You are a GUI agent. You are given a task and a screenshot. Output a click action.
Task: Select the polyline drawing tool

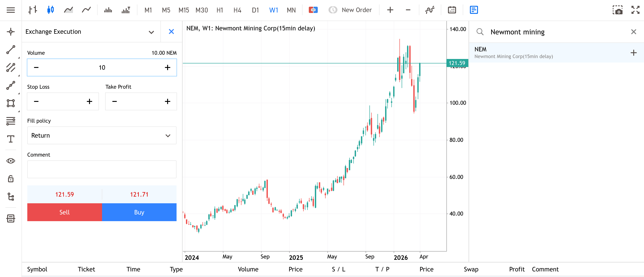pos(11,85)
